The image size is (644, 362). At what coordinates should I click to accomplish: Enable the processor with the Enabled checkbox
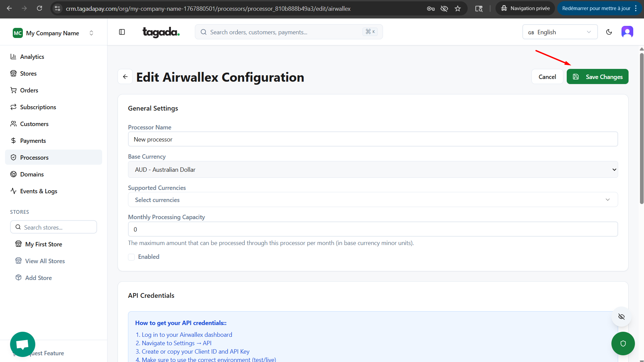(131, 257)
